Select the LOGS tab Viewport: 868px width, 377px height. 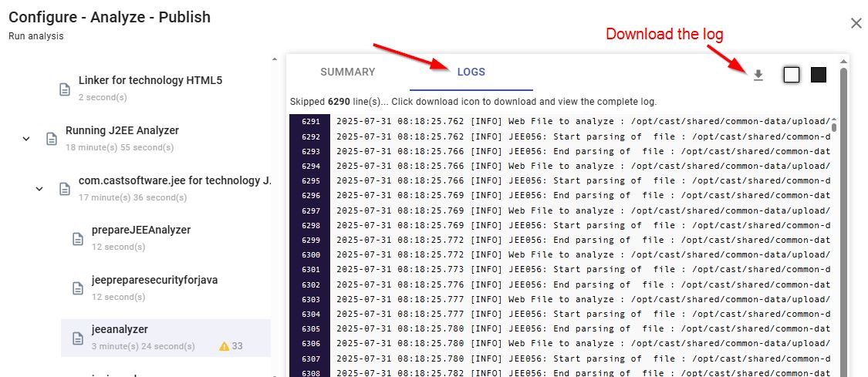click(x=471, y=72)
